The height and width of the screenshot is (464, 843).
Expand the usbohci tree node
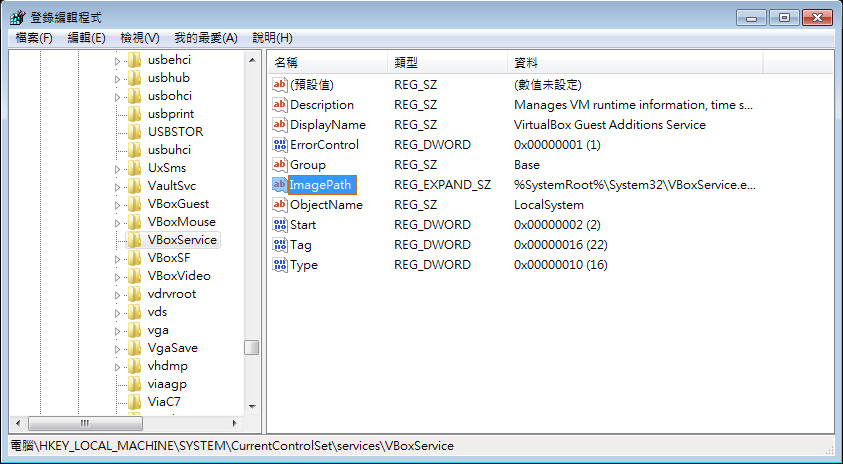point(118,97)
